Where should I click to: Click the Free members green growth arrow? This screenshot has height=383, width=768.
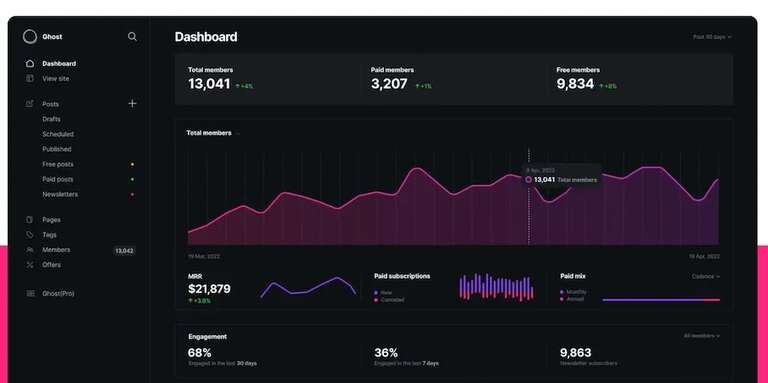point(601,86)
